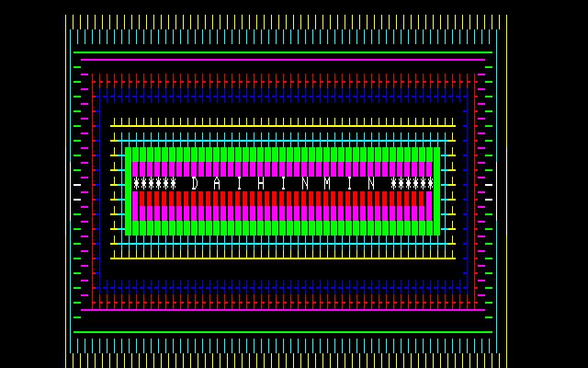Click the asterisks following the DAIHINMIN title
Viewport: 588px width, 368px height.
(412, 184)
